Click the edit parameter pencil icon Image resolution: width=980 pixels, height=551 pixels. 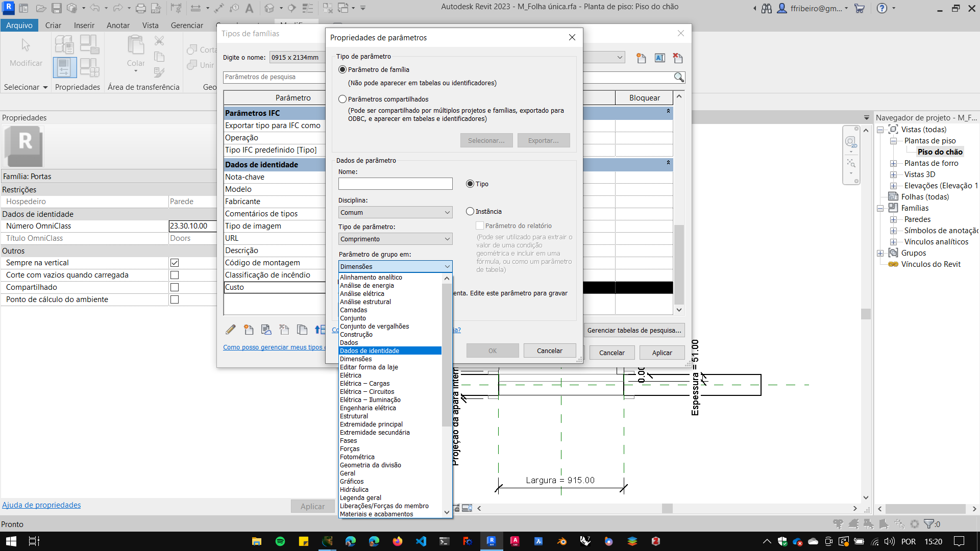tap(231, 330)
